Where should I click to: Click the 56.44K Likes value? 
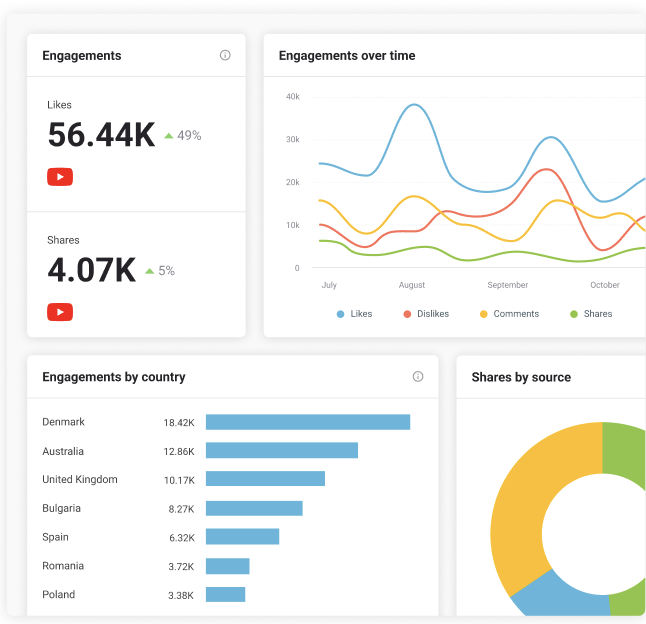[x=101, y=135]
